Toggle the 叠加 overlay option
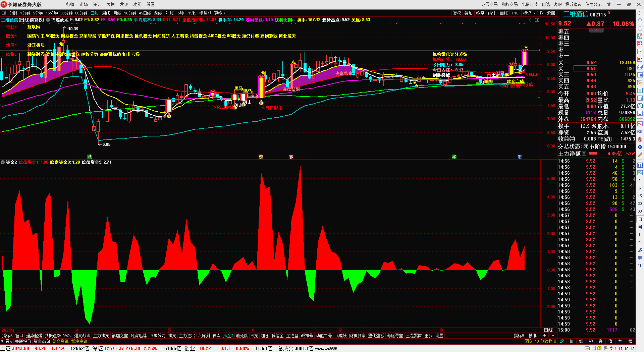This screenshot has height=352, width=644. (468, 13)
